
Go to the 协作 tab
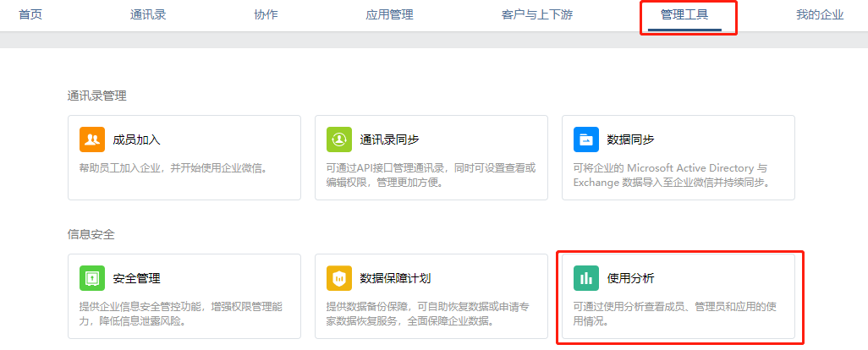[266, 15]
